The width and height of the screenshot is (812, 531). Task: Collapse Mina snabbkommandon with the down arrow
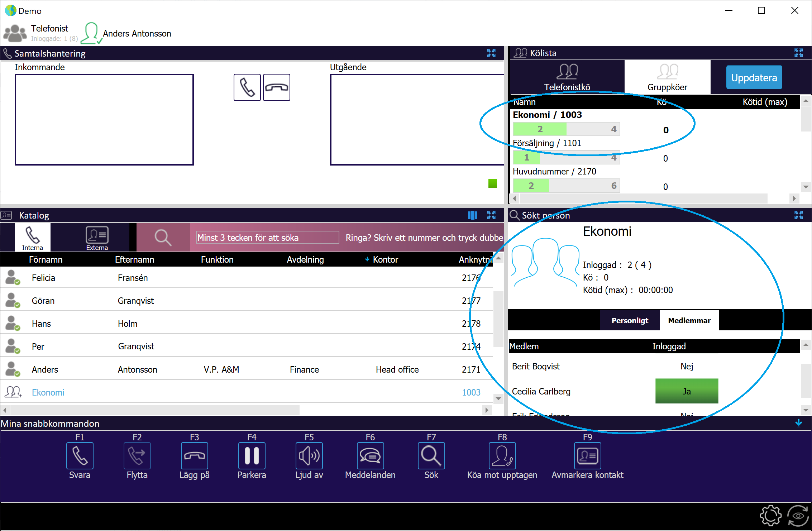click(799, 423)
